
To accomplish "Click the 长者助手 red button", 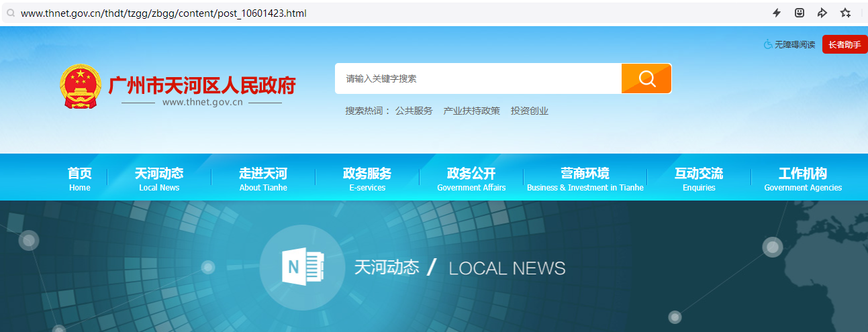I will (845, 44).
